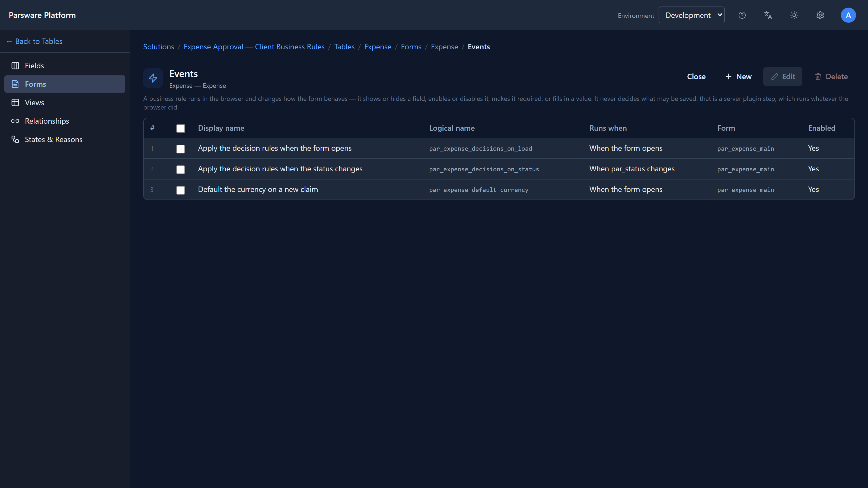This screenshot has height=488, width=868.
Task: Tick the select-all checkbox in the table header
Action: [x=181, y=128]
